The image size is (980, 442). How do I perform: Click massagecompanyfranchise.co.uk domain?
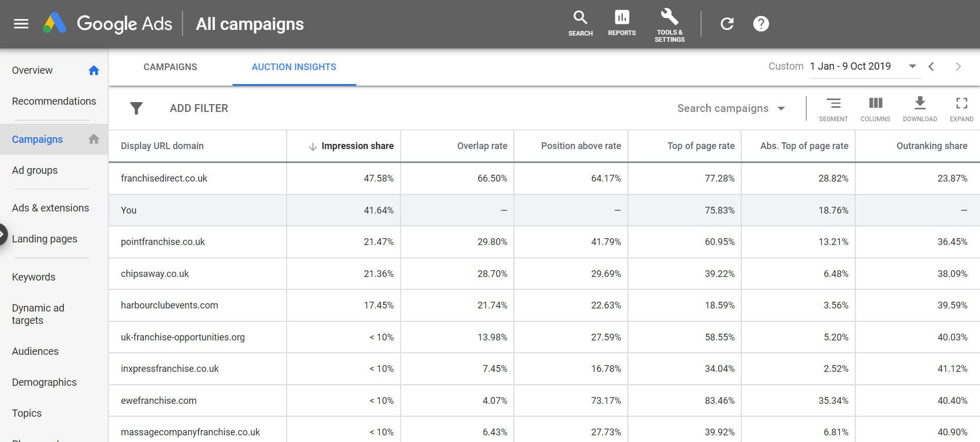click(190, 432)
